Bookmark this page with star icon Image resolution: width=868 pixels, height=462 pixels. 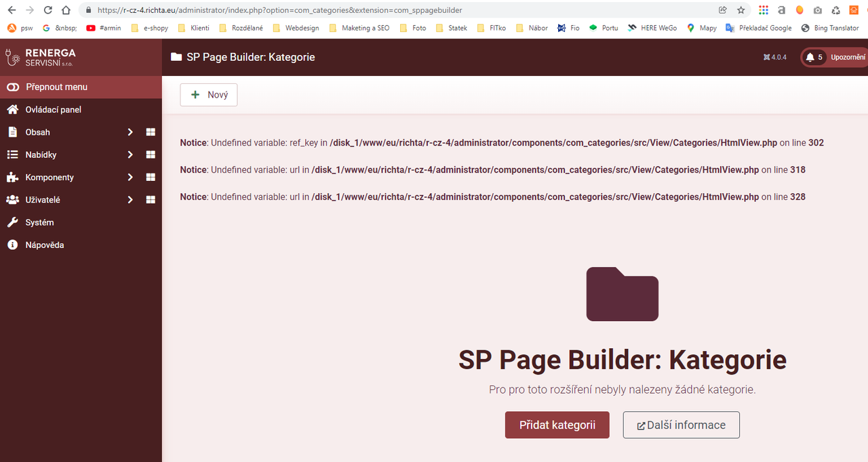click(x=741, y=10)
